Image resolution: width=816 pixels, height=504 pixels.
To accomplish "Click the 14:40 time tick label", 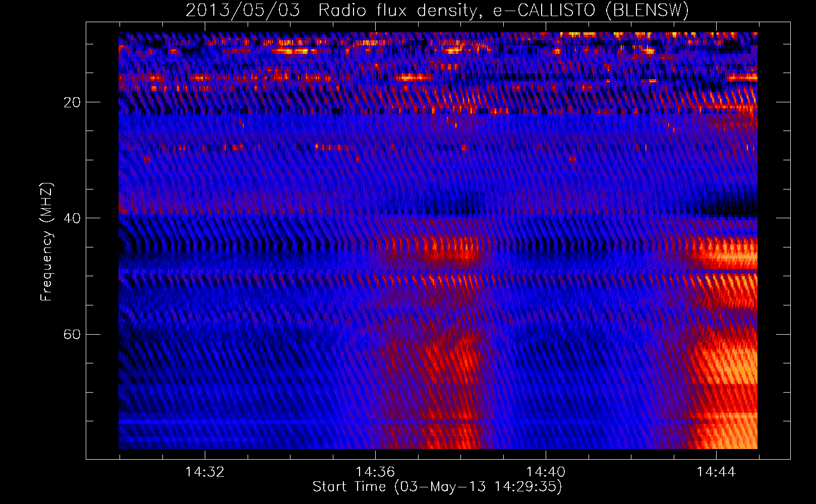I will coord(546,472).
